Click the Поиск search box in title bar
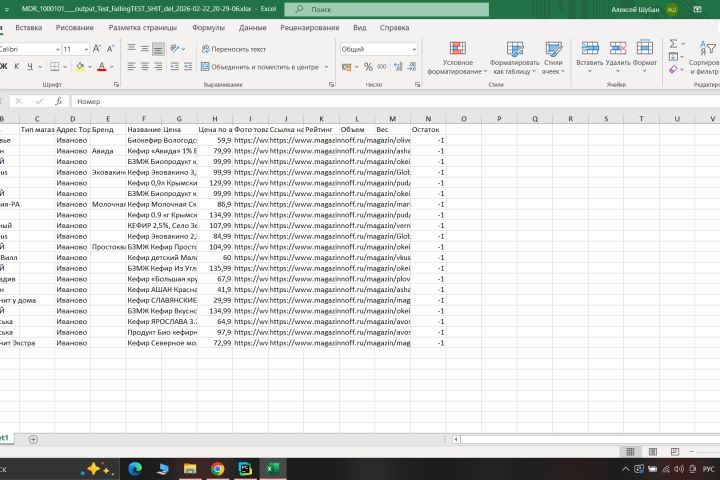 coord(386,9)
